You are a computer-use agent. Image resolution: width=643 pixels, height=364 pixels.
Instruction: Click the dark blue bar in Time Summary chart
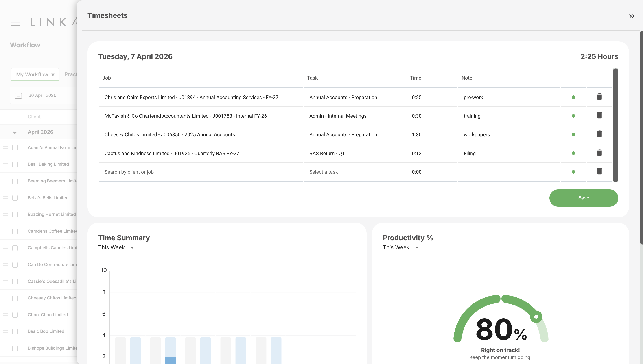coord(171,360)
